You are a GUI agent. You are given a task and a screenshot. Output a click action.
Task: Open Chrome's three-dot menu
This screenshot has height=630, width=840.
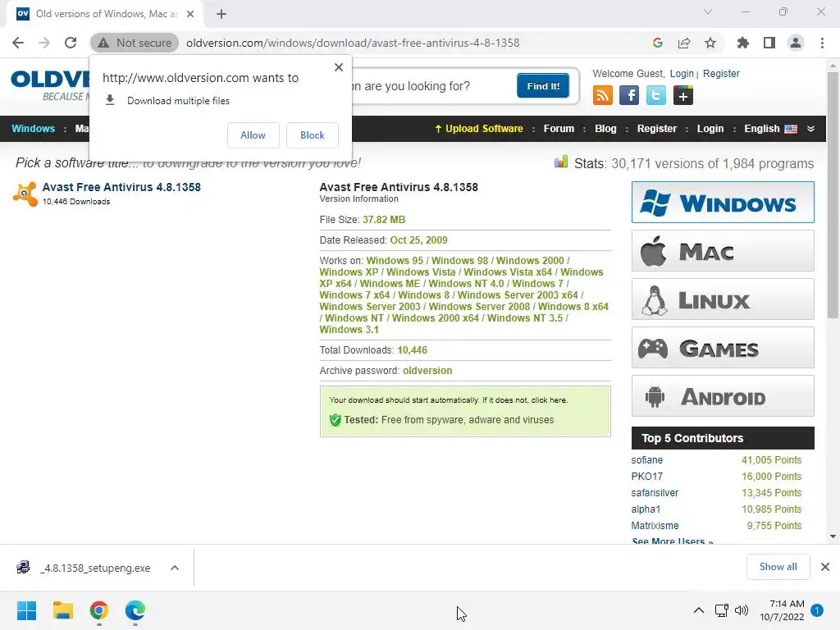pos(822,43)
